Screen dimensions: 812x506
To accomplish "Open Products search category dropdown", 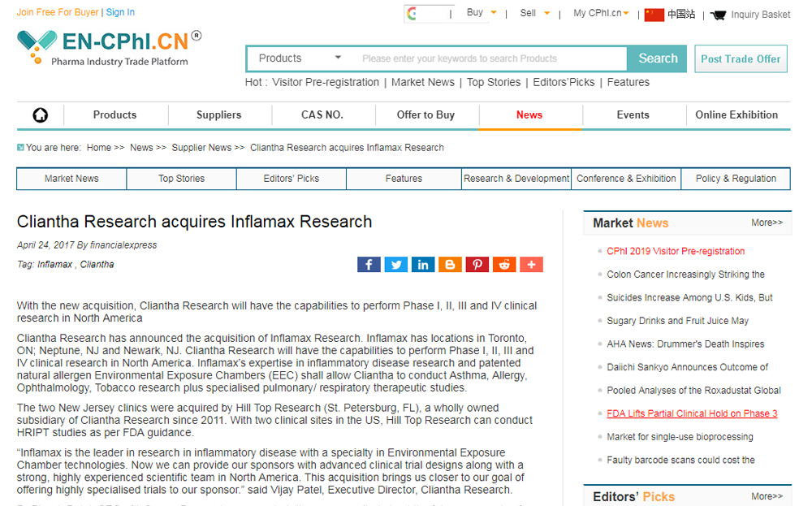I will click(x=300, y=58).
